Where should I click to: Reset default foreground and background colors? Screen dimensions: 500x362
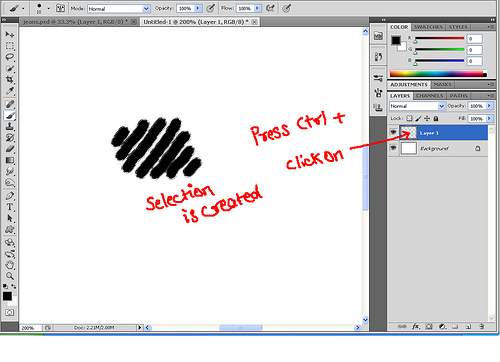coord(5,286)
